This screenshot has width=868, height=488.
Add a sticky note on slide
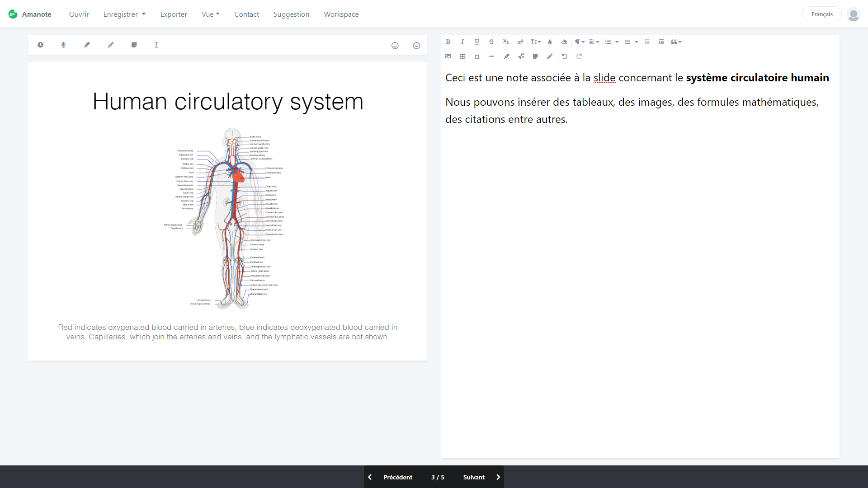point(134,45)
